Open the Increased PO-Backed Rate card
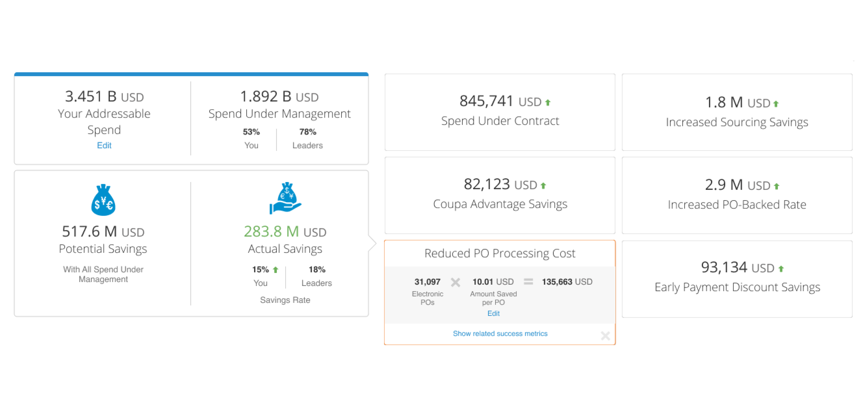 [737, 195]
